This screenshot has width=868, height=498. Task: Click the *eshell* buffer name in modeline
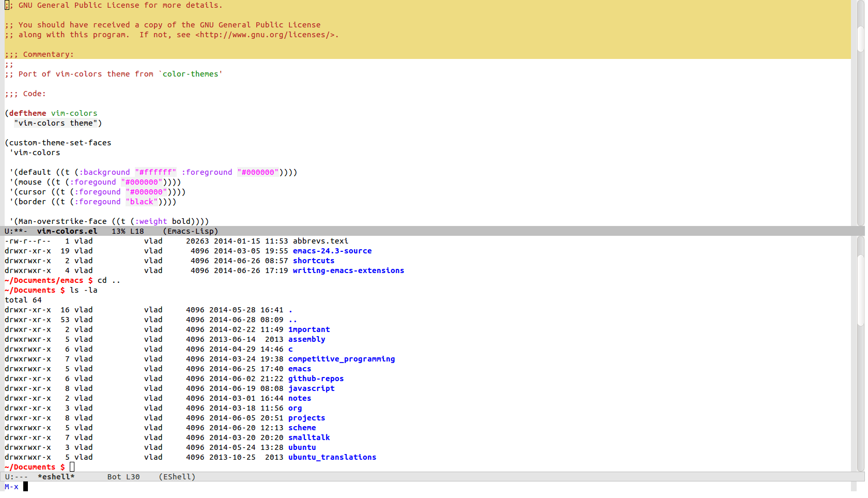(56, 476)
